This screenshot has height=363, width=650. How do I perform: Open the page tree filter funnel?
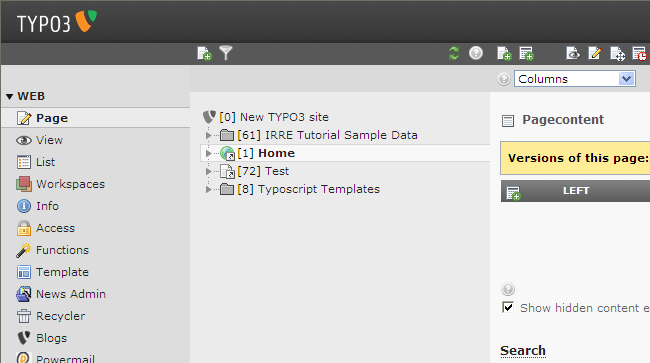pyautogui.click(x=226, y=53)
